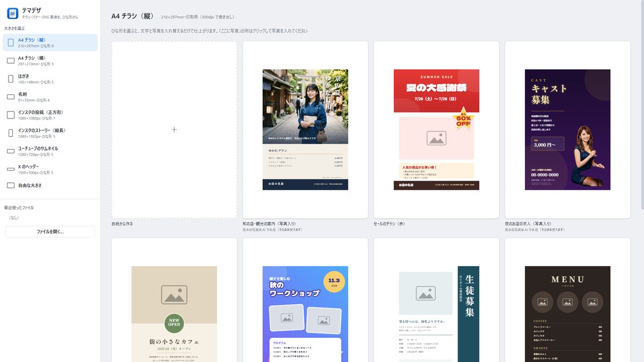The height and width of the screenshot is (362, 644).
Task: Open the 秋のワークショップ blue template
Action: point(305,300)
